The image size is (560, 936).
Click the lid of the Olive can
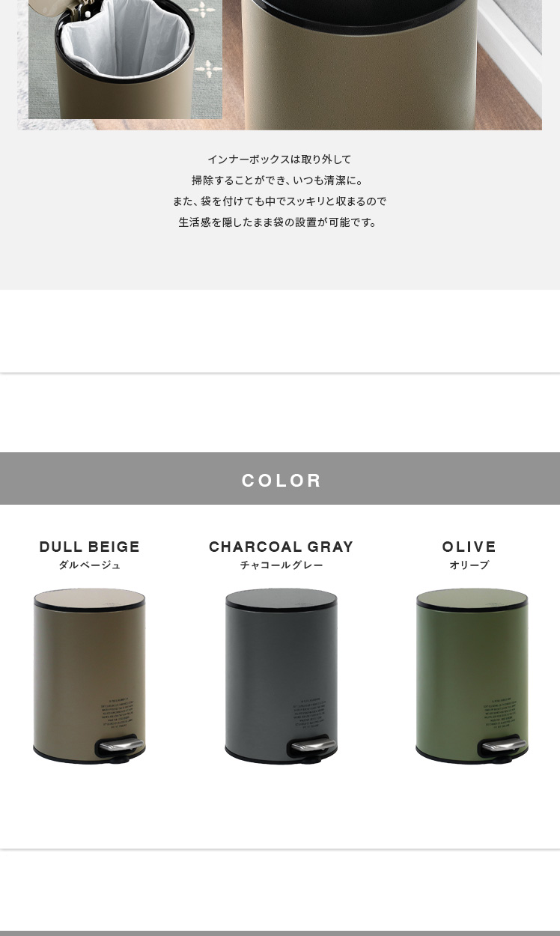(x=472, y=598)
